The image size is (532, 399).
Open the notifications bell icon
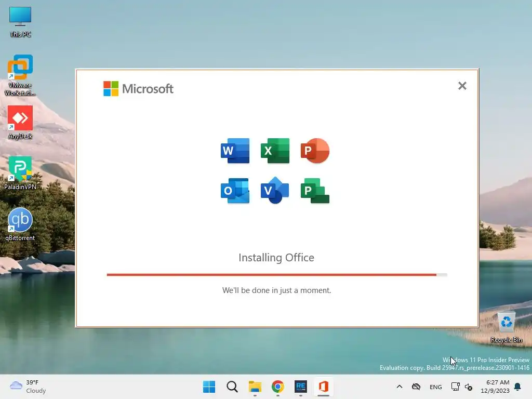tap(517, 387)
